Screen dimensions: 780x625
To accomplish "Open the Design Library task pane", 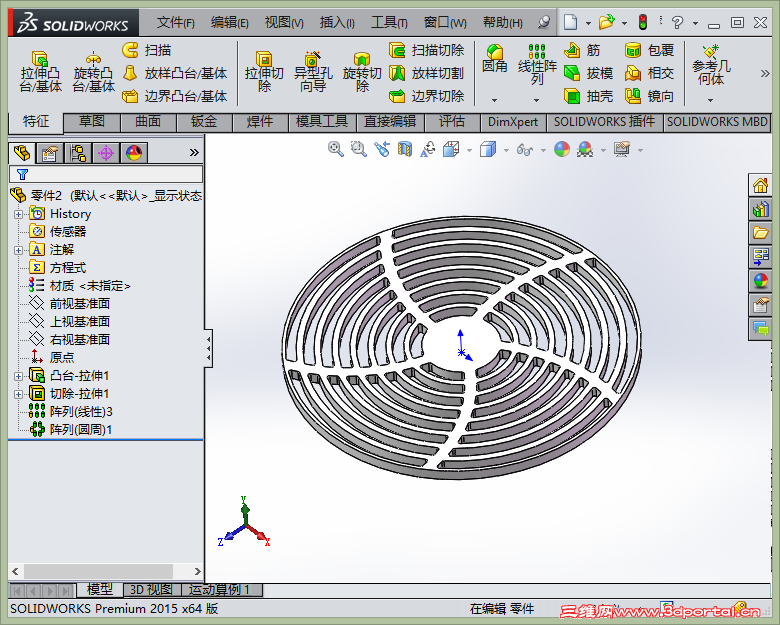I will pyautogui.click(x=760, y=209).
